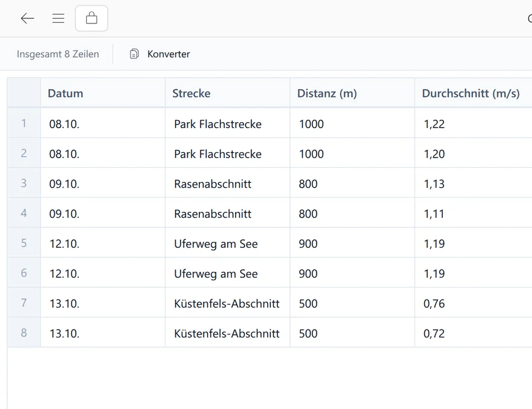This screenshot has height=409, width=532.
Task: Click Uferweg am See cell in row 6
Action: pyautogui.click(x=227, y=272)
